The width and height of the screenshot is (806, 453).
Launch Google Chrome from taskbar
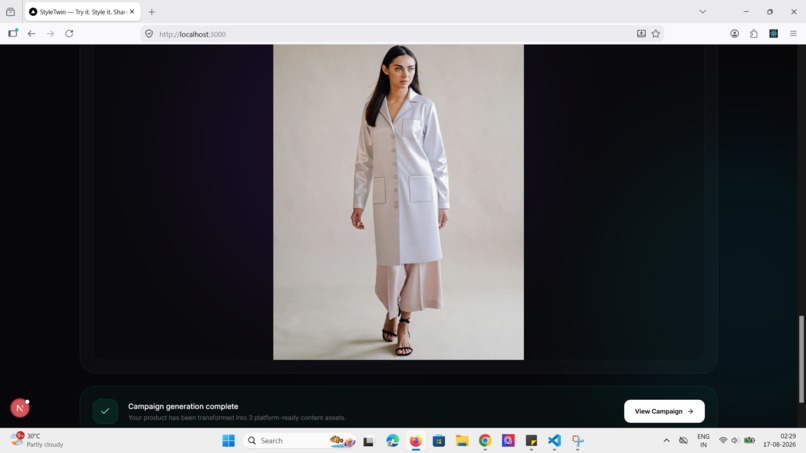click(485, 441)
